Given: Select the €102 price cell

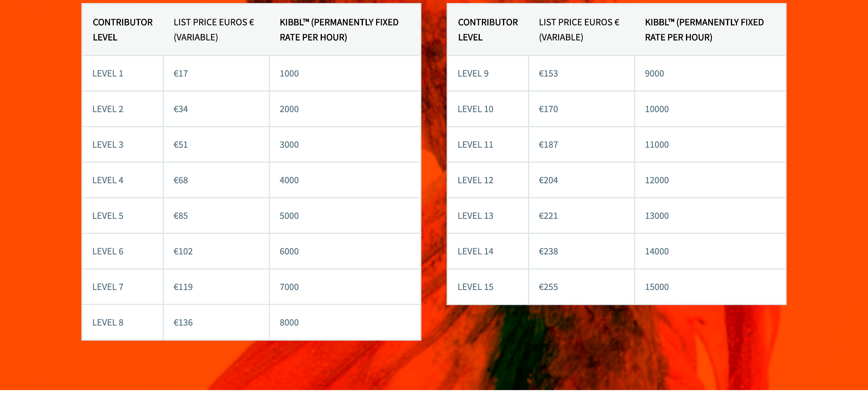Looking at the screenshot, I should pos(216,251).
